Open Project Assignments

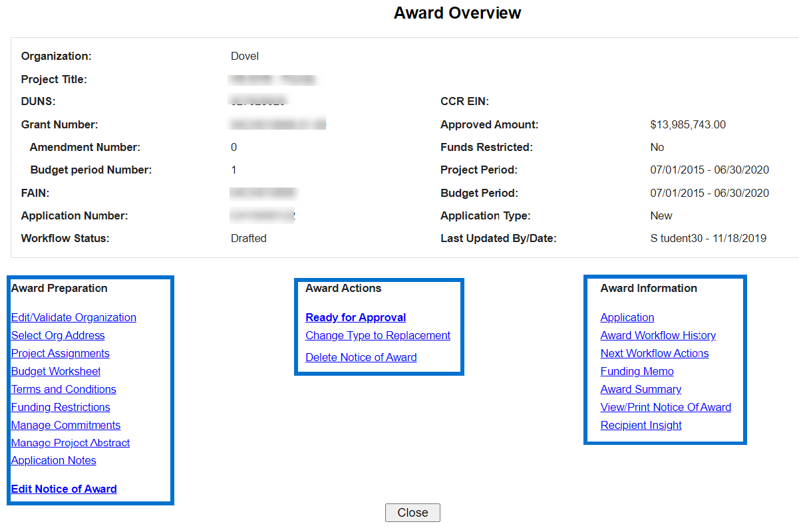60,354
